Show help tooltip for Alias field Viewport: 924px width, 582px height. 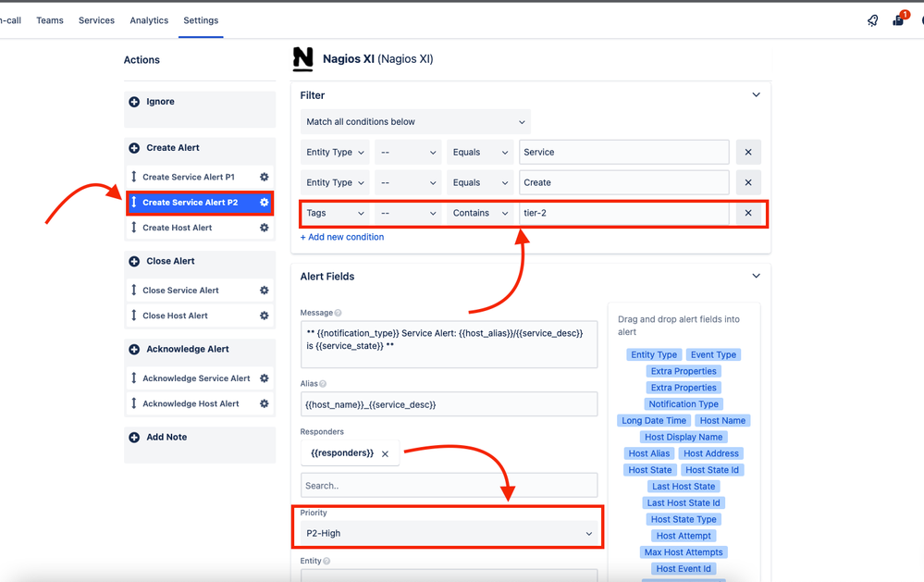coord(323,384)
